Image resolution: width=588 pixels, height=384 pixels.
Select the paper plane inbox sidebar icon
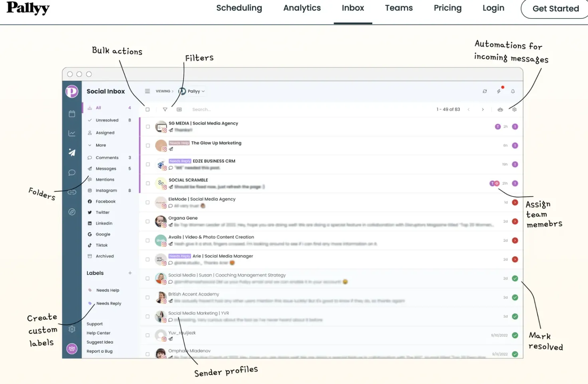pos(72,152)
